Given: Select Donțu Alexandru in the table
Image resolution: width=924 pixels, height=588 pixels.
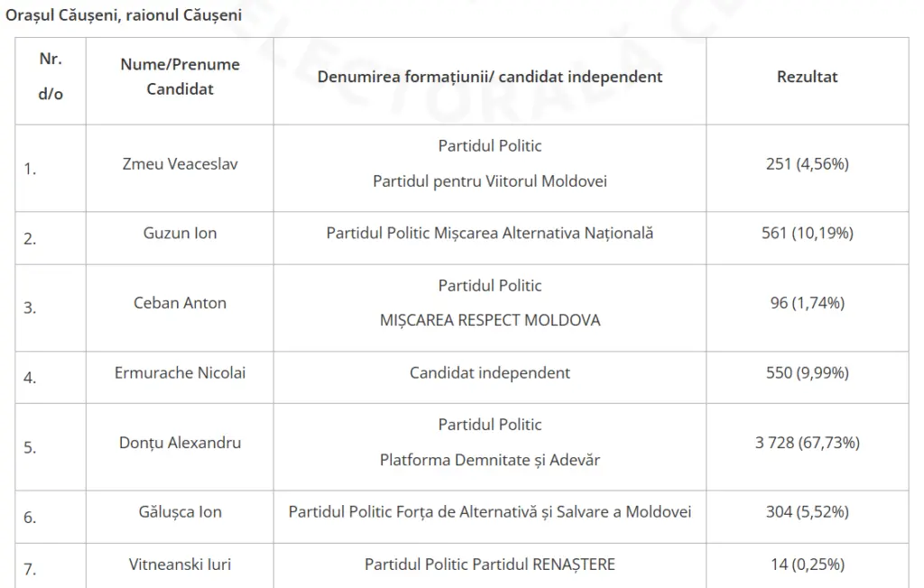Looking at the screenshot, I should pos(180,443).
